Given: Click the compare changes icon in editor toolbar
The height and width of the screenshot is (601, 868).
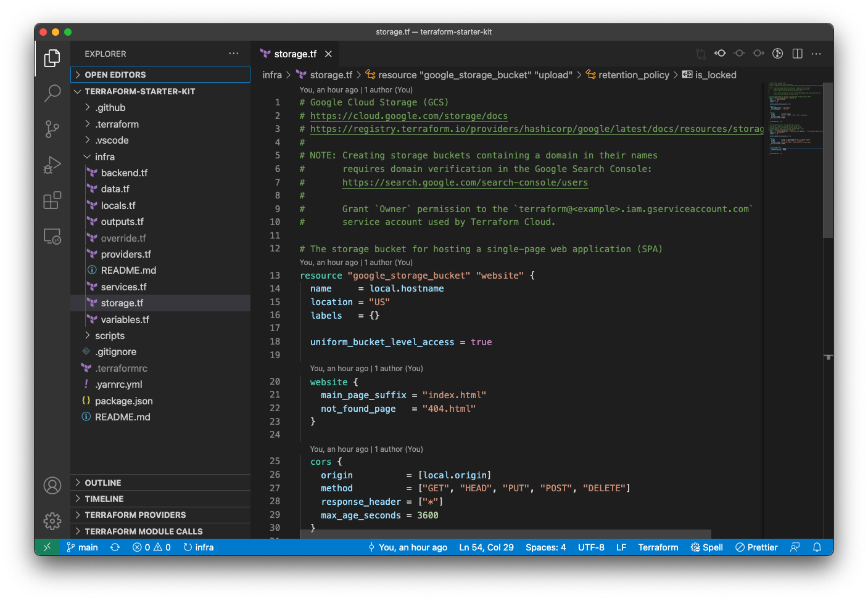Looking at the screenshot, I should (701, 54).
